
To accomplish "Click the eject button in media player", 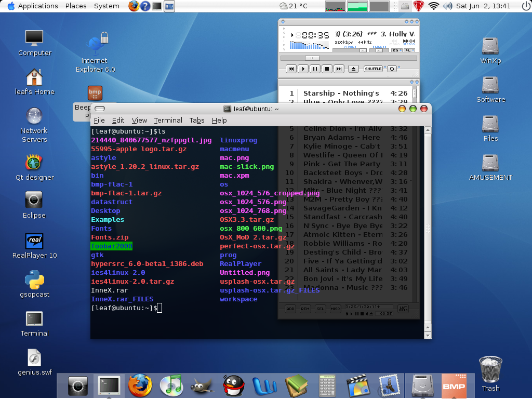I will coord(353,69).
